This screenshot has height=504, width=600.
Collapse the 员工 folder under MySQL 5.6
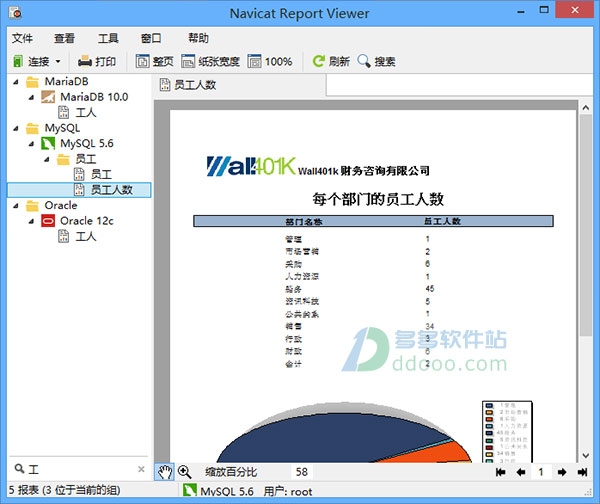pos(47,159)
